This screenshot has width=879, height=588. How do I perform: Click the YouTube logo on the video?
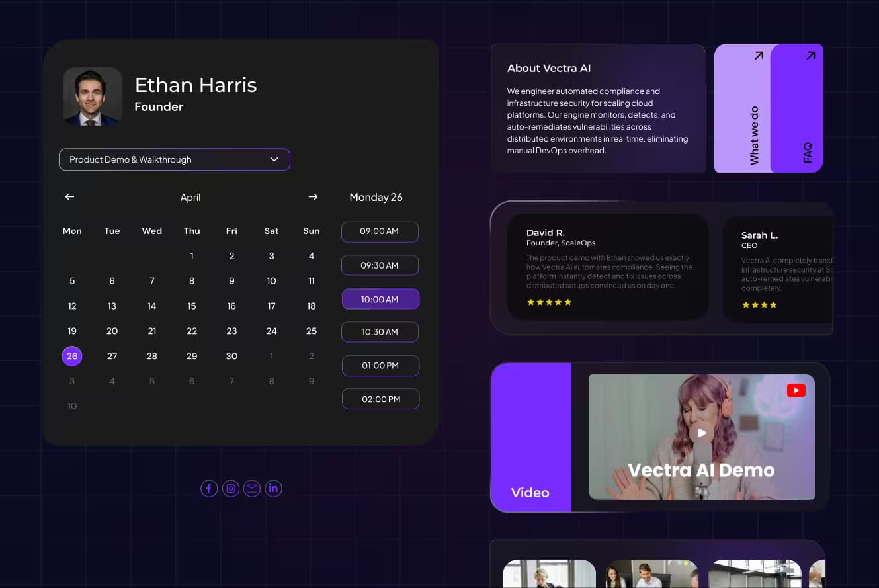tap(796, 390)
